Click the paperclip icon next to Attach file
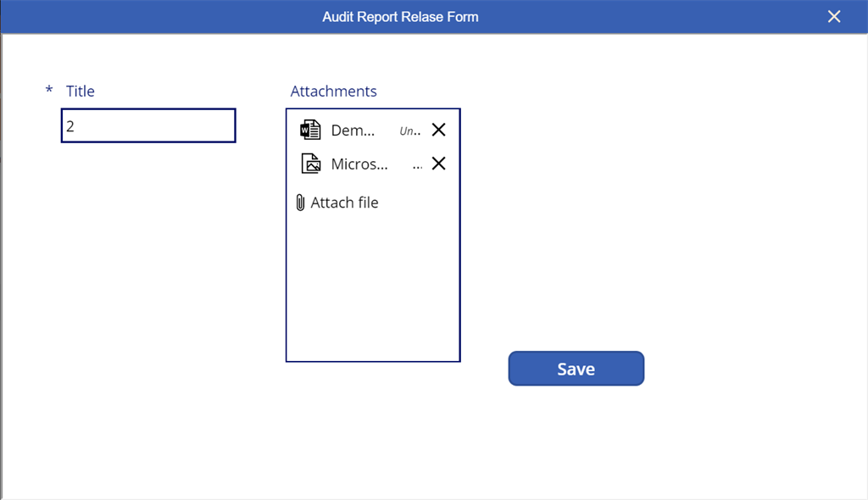Screen dimensions: 868x500 (301, 203)
